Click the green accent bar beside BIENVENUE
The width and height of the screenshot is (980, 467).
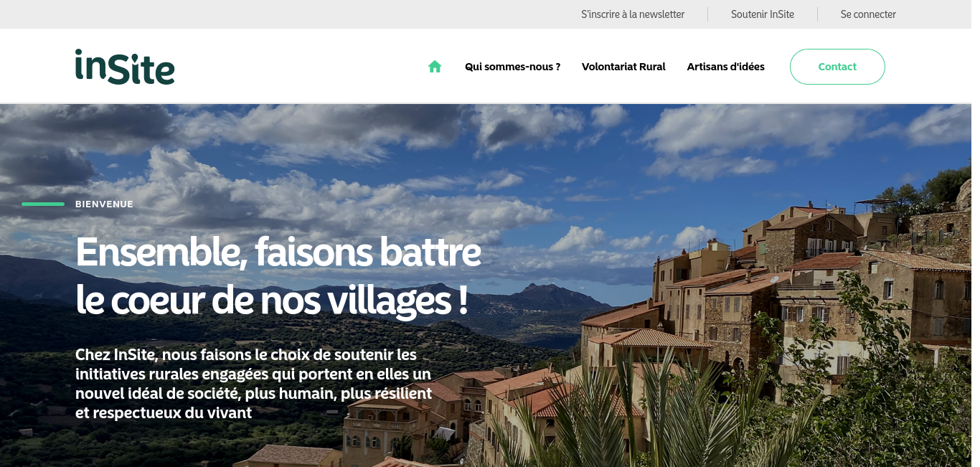(43, 204)
